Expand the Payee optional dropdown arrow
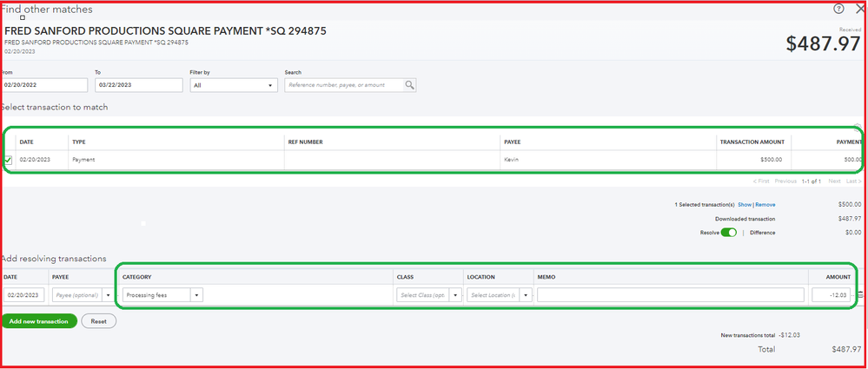 tap(109, 295)
